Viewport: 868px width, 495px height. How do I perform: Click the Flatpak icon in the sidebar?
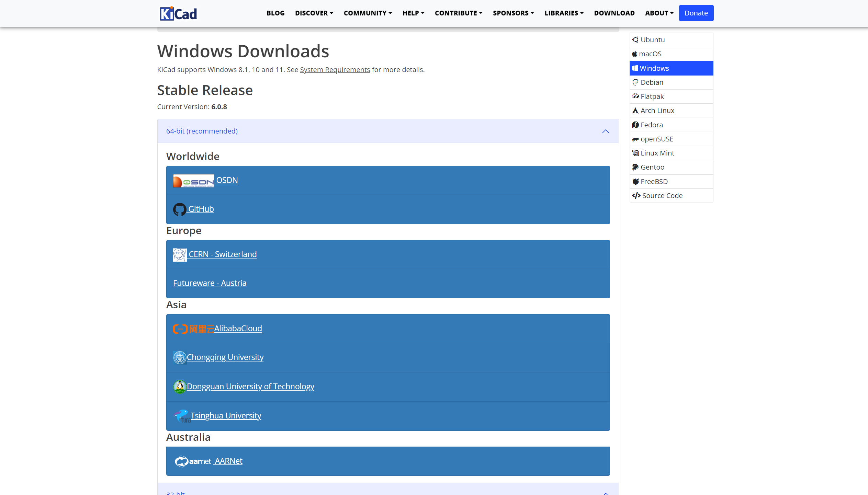[635, 96]
